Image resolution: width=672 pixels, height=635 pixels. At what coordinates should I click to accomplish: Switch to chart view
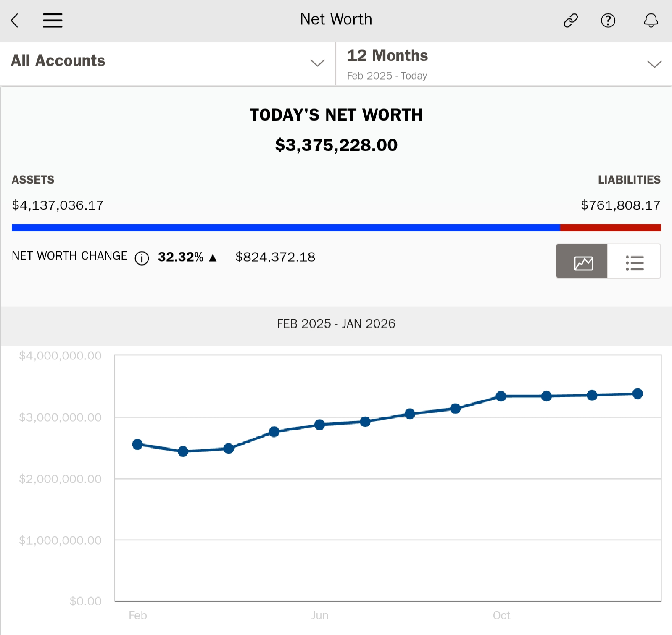582,261
